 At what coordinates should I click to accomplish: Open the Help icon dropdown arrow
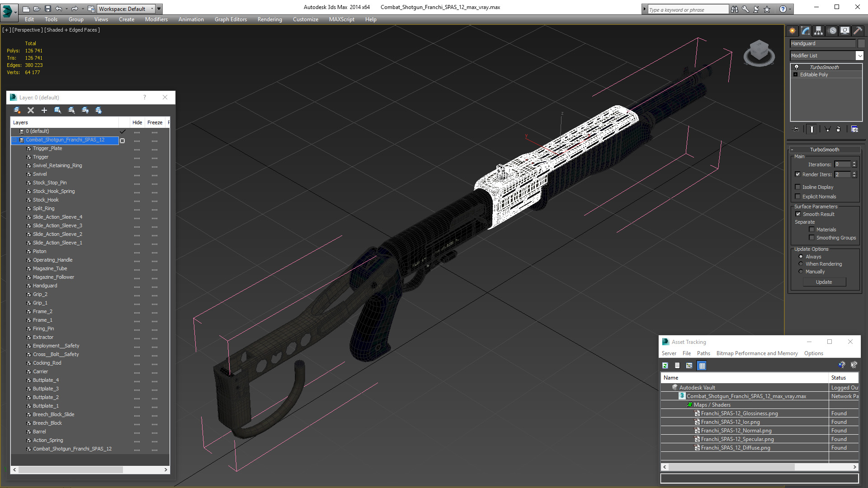point(790,9)
